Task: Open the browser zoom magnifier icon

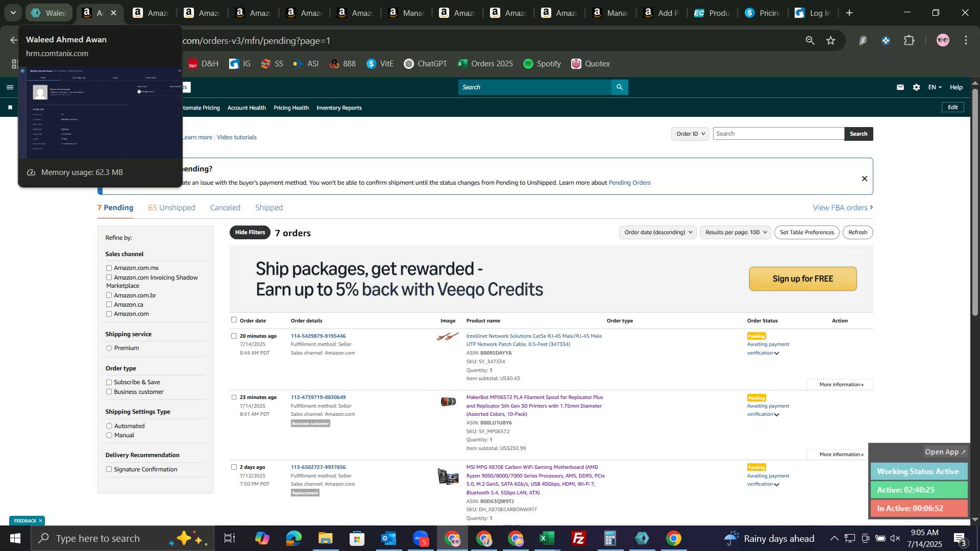Action: click(x=810, y=40)
